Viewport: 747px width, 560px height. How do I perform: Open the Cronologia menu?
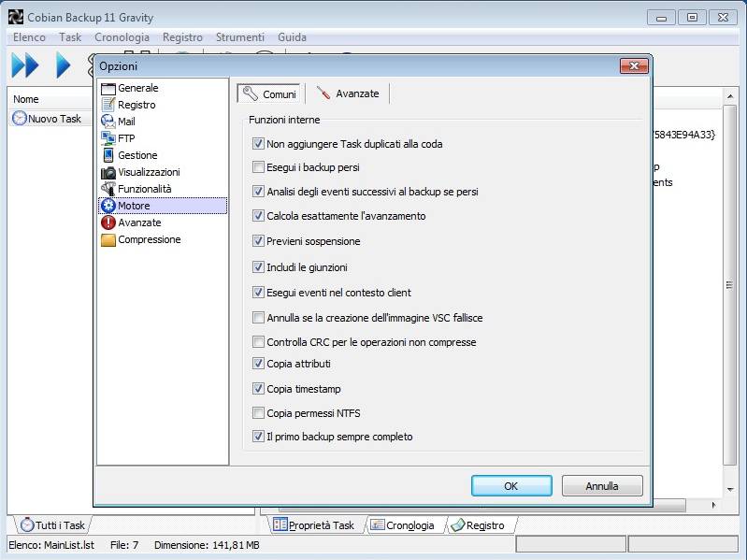coord(122,37)
